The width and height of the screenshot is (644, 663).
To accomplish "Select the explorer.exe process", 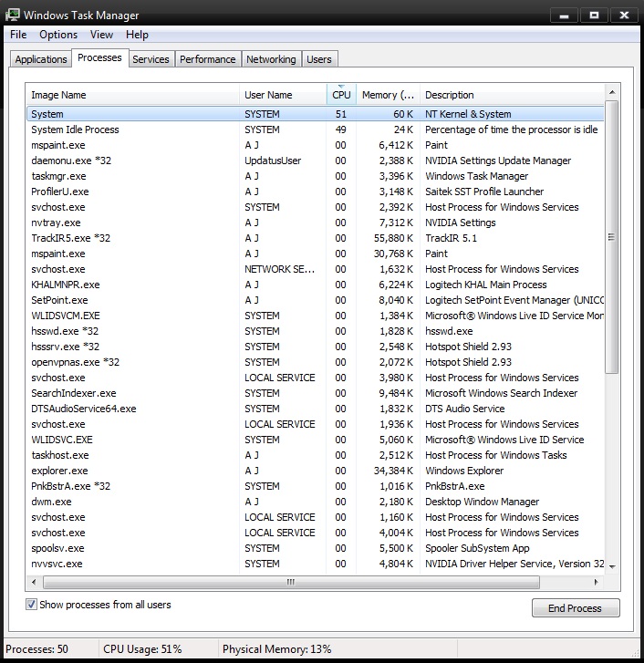I will (x=315, y=471).
